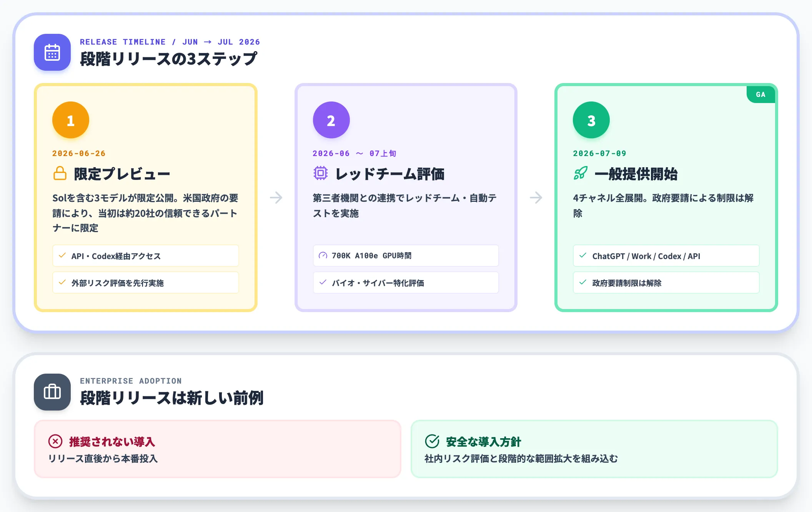Click the gauge icon in 700K A100e row
The width and height of the screenshot is (812, 512).
click(x=323, y=256)
